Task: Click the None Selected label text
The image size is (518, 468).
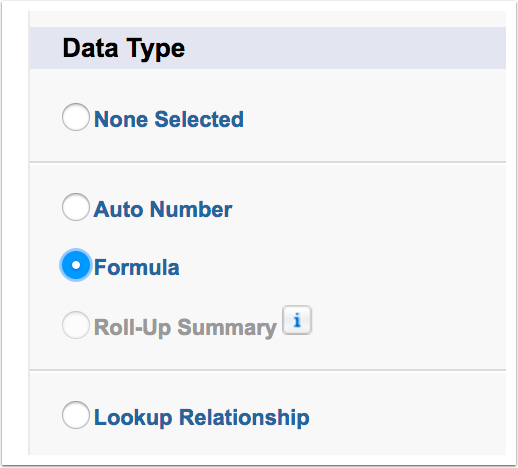Action: click(169, 119)
